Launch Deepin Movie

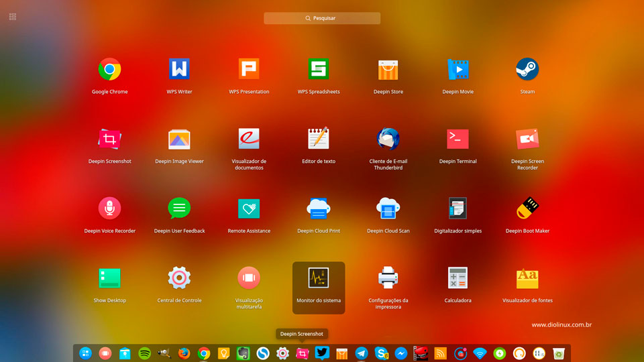tap(458, 69)
